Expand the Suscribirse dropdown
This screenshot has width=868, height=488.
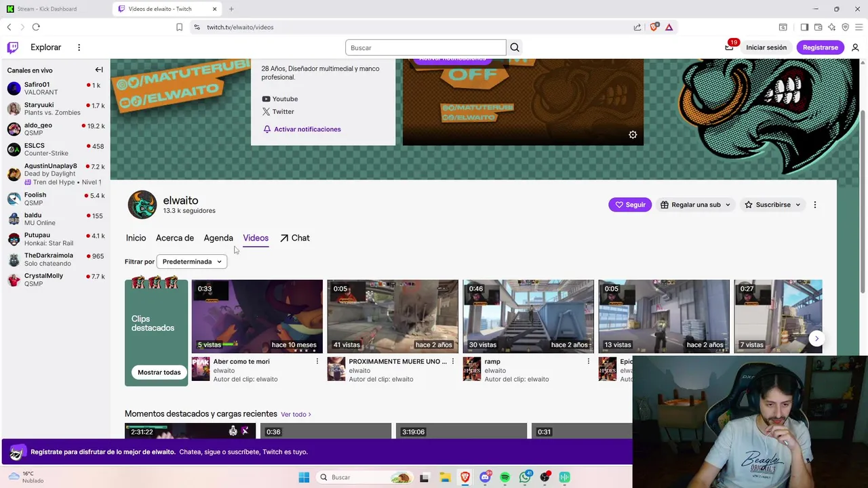[772, 205]
